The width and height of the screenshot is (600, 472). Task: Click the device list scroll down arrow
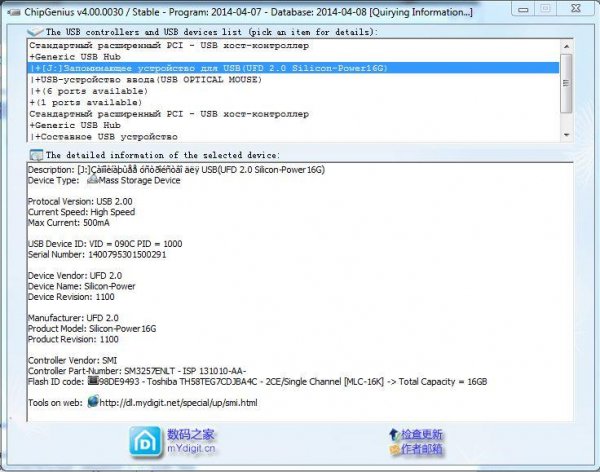tap(567, 135)
